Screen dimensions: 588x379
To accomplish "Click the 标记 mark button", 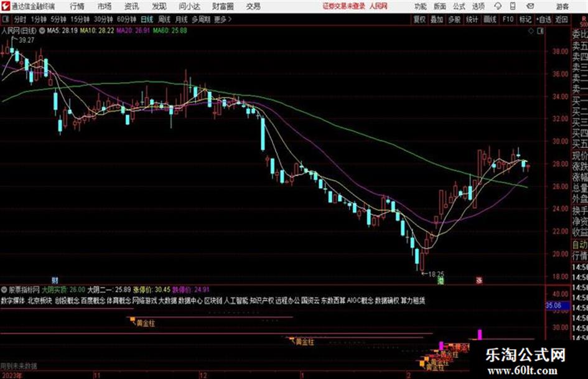I will pos(525,19).
